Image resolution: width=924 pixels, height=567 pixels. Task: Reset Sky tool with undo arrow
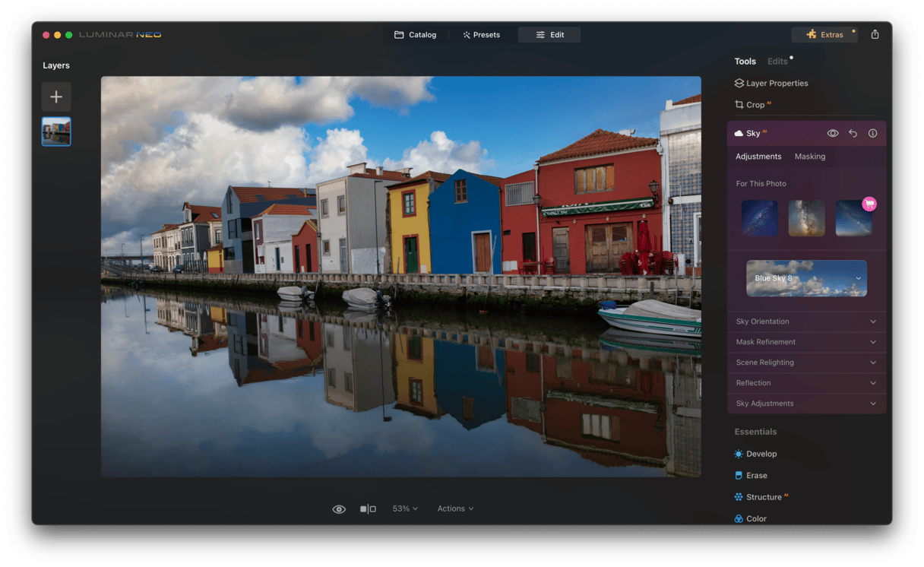pyautogui.click(x=853, y=133)
